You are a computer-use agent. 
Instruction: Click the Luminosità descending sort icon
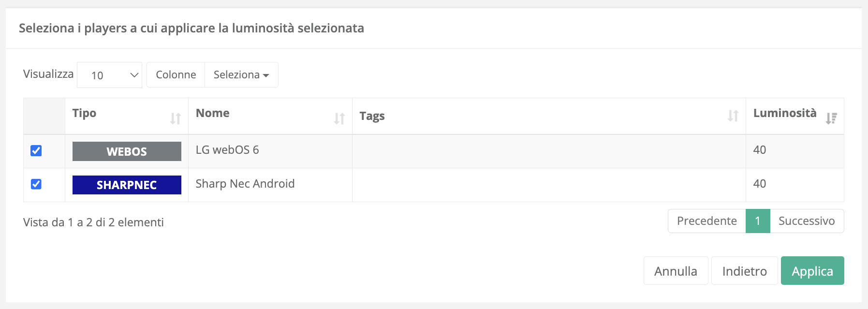pyautogui.click(x=831, y=118)
